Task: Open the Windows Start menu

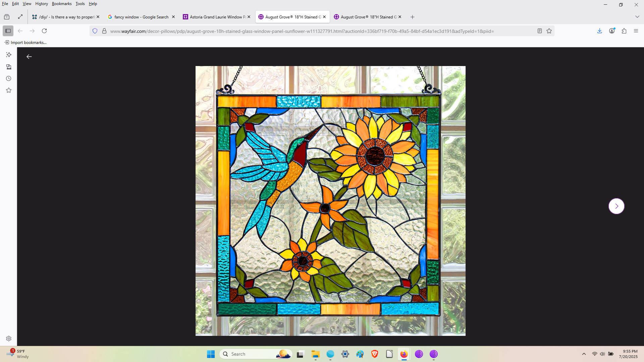Action: coord(211,354)
